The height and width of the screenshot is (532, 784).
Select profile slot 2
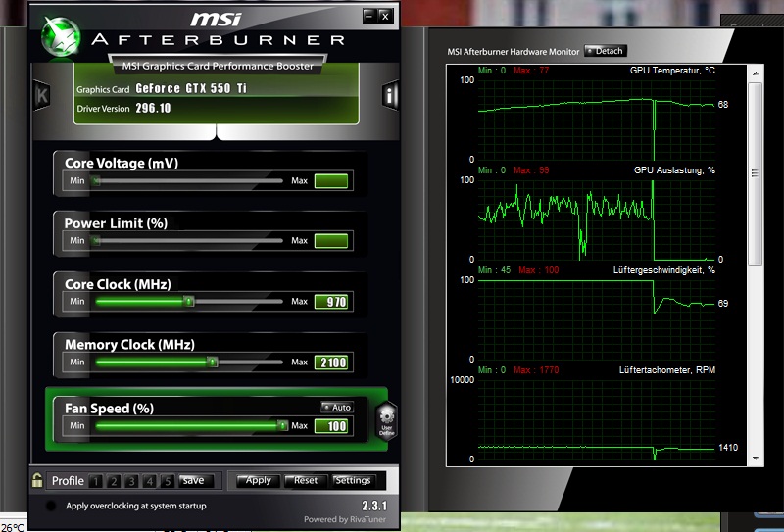pos(114,481)
